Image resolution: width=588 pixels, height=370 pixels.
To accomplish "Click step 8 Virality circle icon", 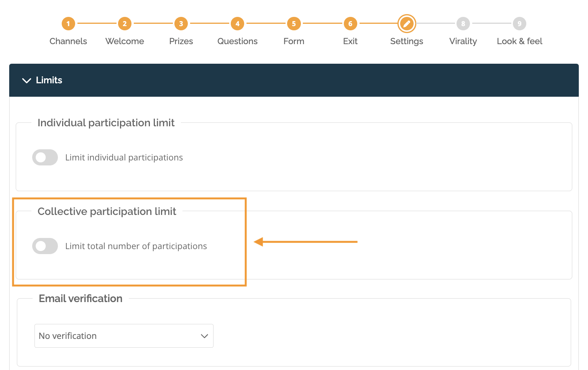I will click(463, 24).
